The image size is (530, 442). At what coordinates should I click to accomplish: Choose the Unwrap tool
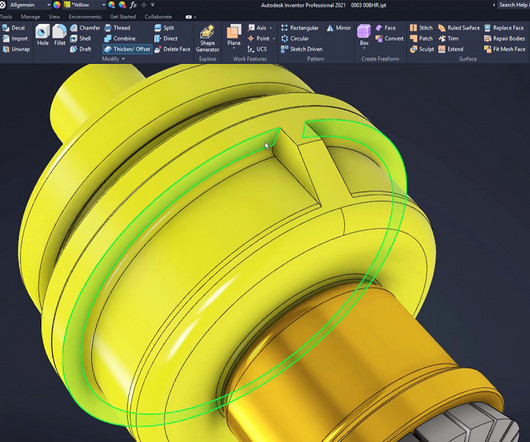16,49
